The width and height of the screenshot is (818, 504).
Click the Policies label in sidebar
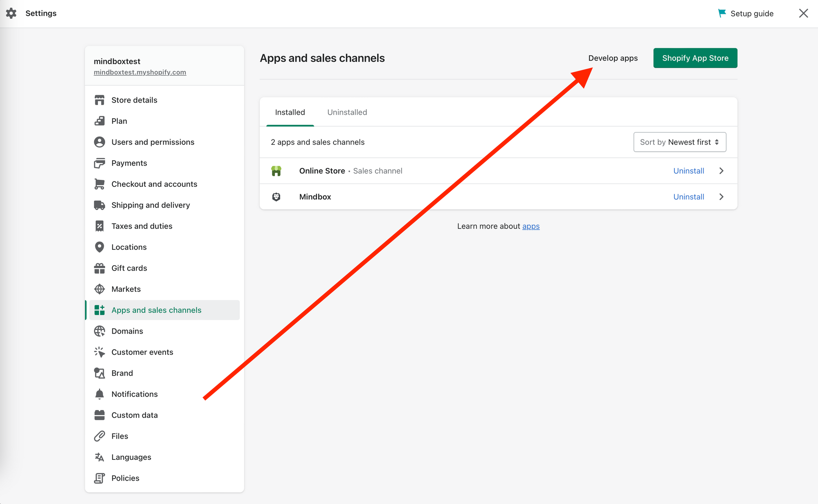click(x=126, y=478)
